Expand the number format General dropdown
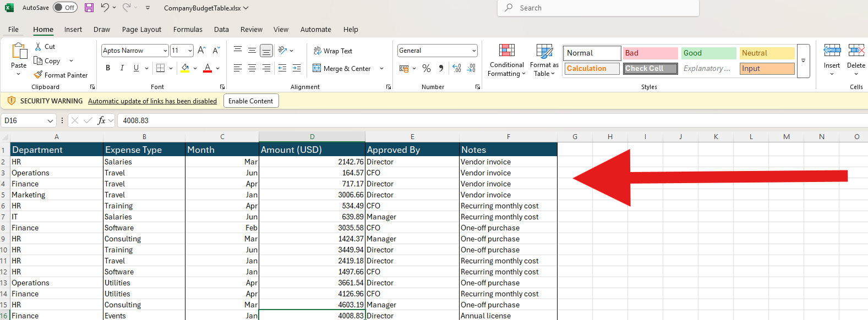The width and height of the screenshot is (868, 320). (473, 51)
